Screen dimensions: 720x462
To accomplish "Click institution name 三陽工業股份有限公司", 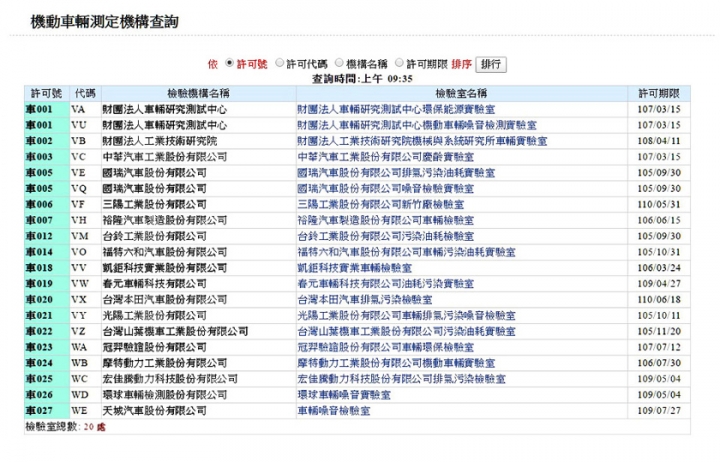I will (154, 204).
